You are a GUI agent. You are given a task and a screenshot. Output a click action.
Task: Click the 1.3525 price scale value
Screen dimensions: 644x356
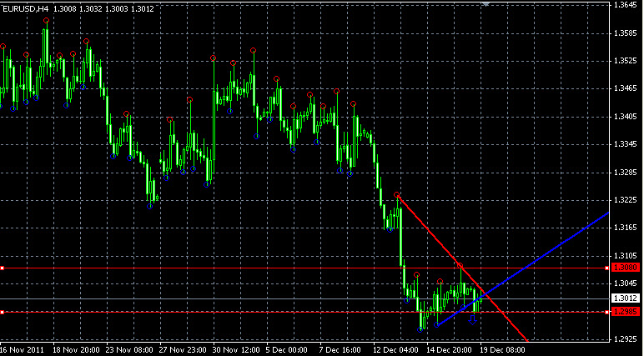pos(626,61)
